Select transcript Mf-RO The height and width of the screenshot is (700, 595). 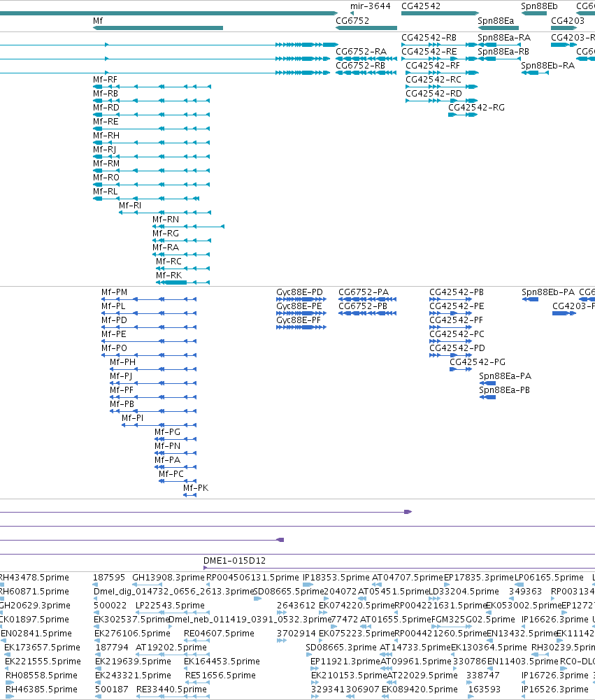point(106,178)
